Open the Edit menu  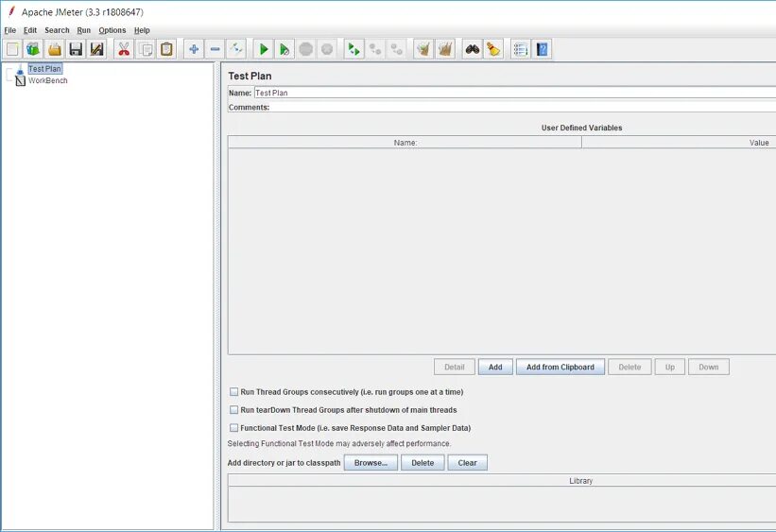tap(30, 30)
